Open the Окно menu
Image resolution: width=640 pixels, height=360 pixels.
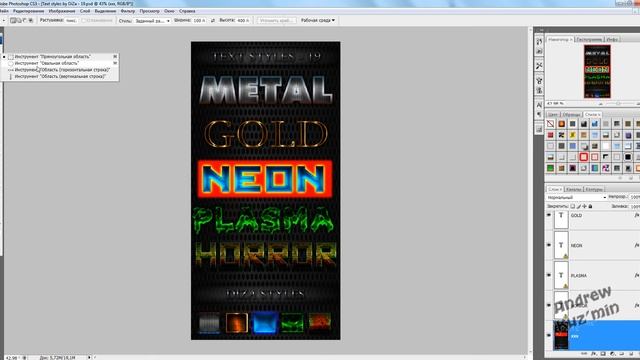tap(169, 11)
